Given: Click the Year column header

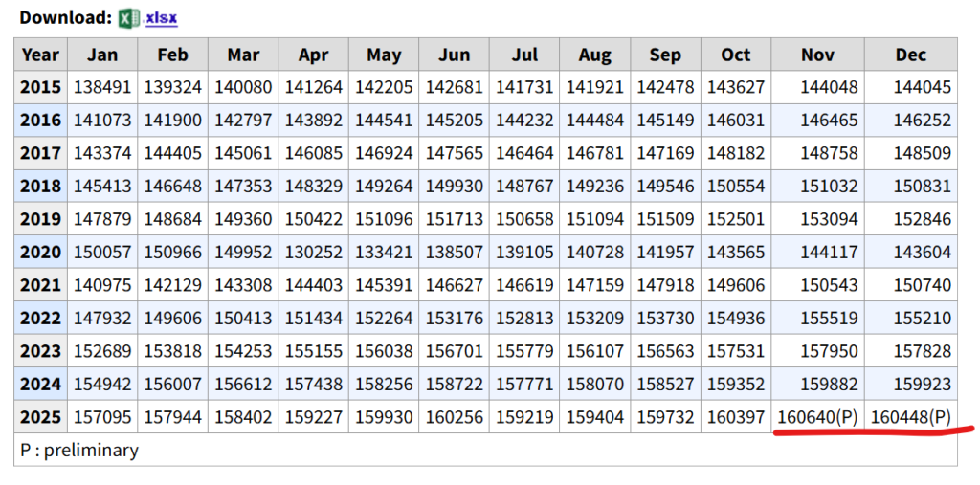Looking at the screenshot, I should (40, 55).
